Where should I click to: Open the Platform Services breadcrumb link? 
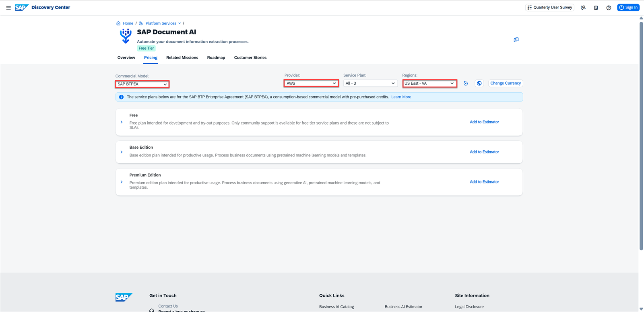[161, 23]
